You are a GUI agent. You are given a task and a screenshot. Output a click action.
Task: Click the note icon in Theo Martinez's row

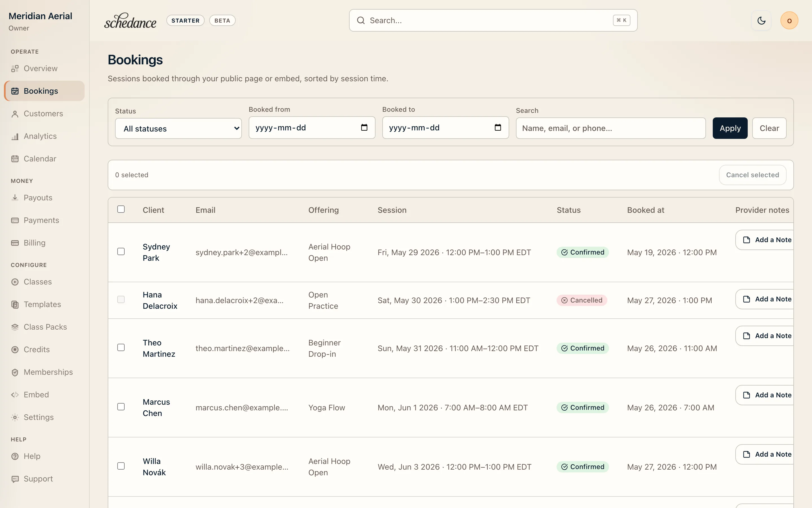747,336
